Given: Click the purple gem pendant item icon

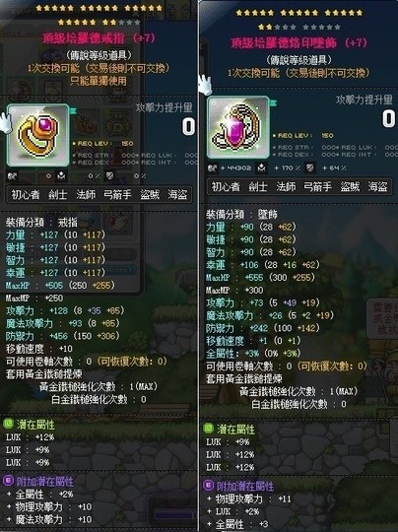Looking at the screenshot, I should click(x=238, y=127).
